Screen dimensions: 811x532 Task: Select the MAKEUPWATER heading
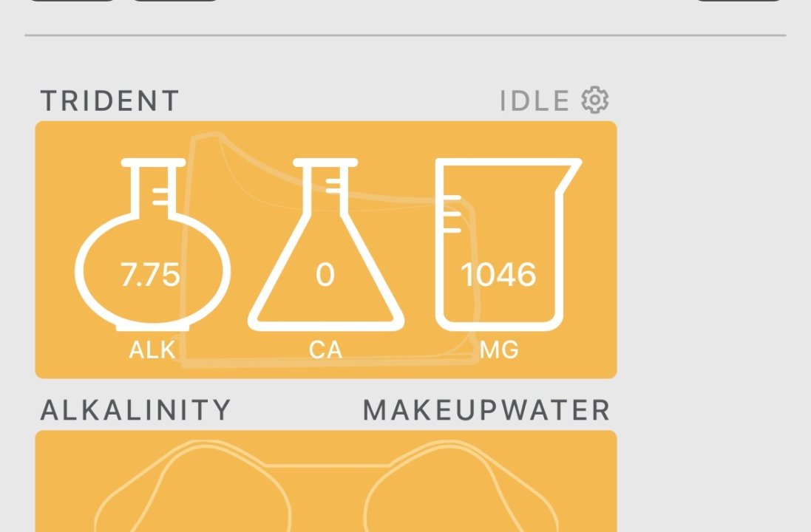pos(486,410)
